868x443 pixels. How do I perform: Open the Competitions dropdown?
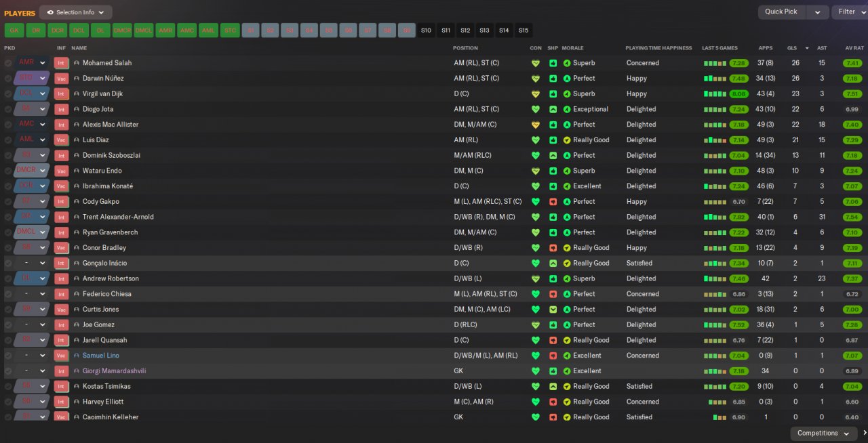click(x=823, y=434)
